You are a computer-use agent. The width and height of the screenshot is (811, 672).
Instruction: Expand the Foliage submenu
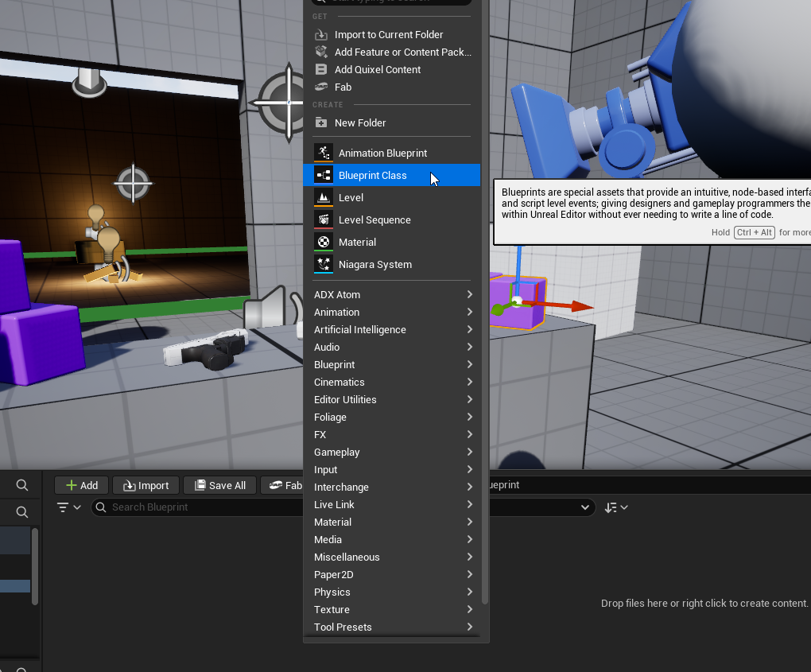coord(393,417)
